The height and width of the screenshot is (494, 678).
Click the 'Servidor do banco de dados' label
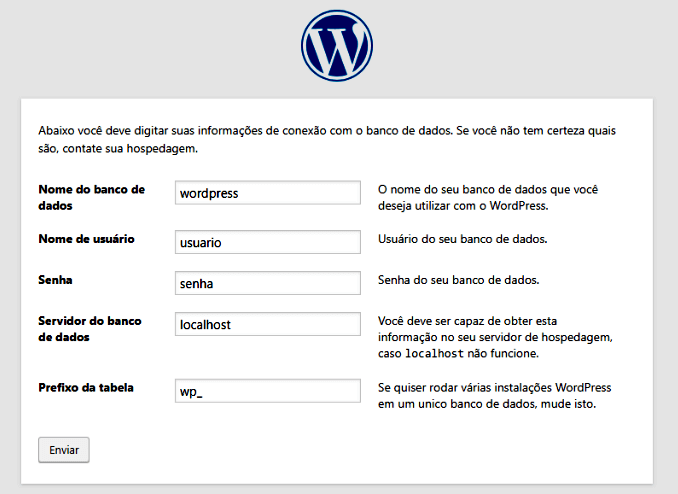pyautogui.click(x=90, y=329)
